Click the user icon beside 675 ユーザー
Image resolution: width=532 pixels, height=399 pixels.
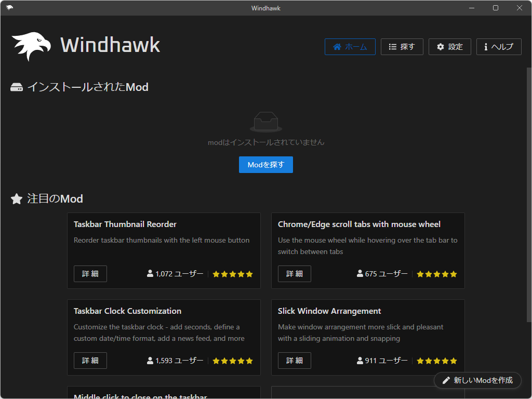(360, 274)
